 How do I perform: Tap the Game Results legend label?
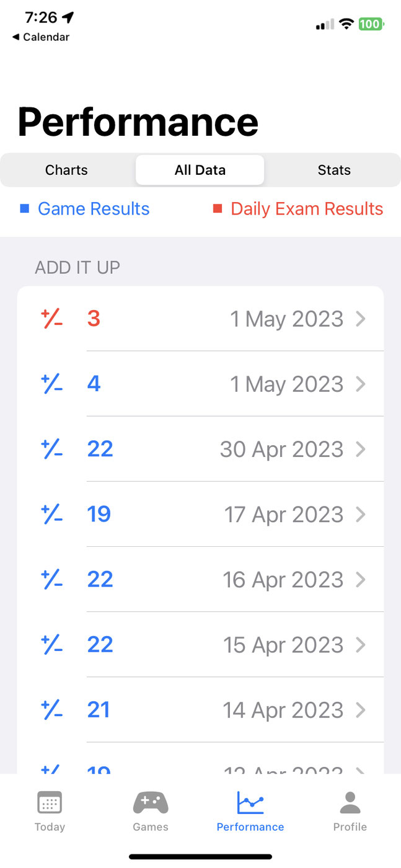click(x=94, y=209)
